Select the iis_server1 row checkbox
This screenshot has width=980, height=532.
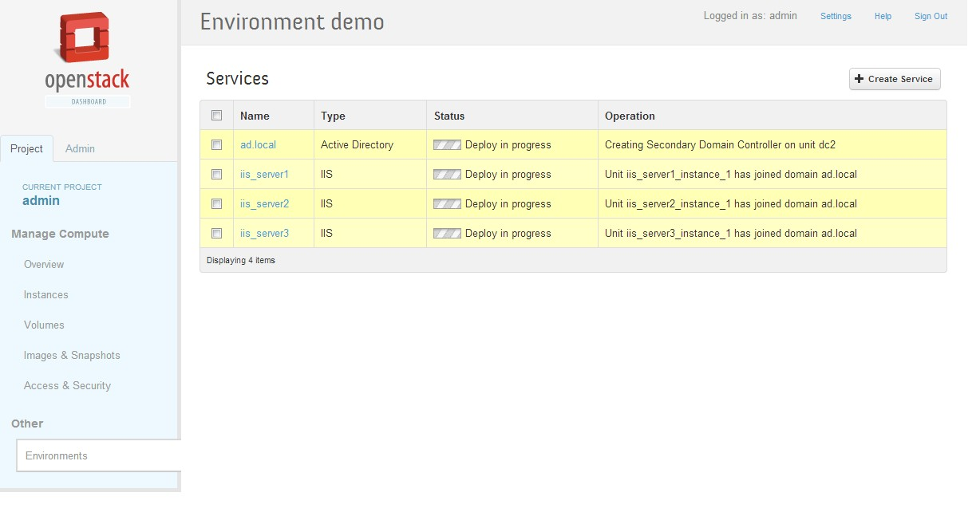point(216,175)
